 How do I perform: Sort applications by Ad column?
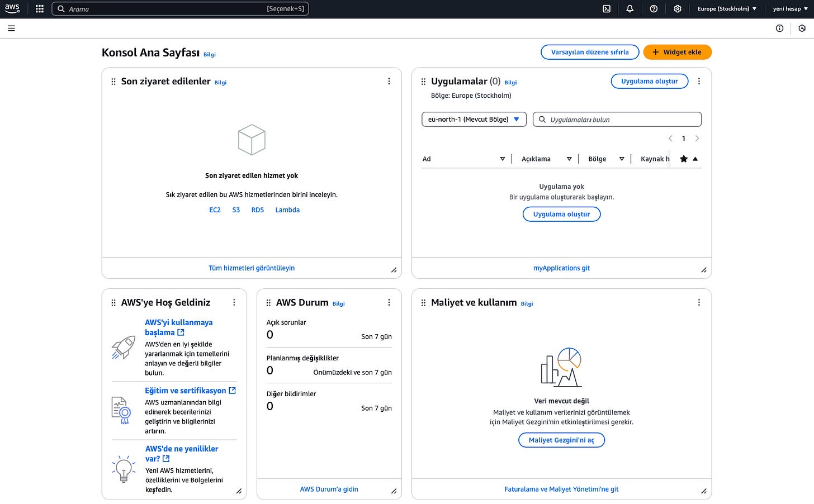pos(503,159)
